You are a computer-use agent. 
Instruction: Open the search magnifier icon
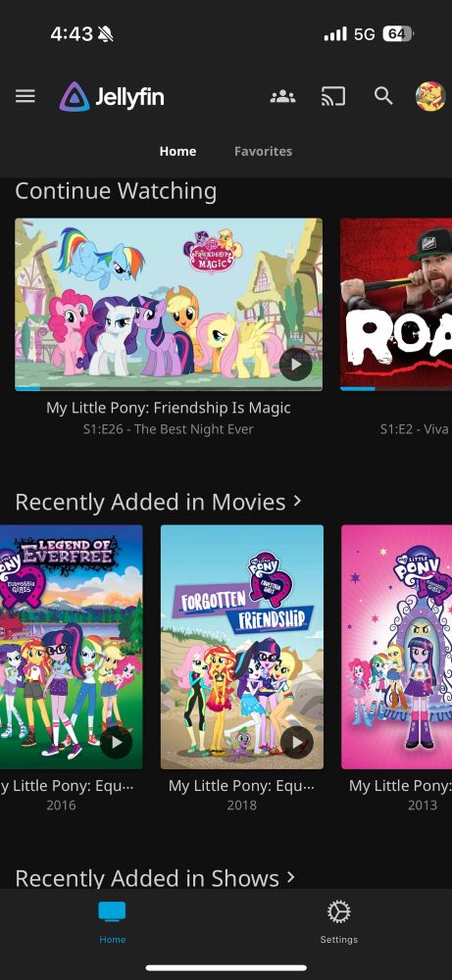383,96
